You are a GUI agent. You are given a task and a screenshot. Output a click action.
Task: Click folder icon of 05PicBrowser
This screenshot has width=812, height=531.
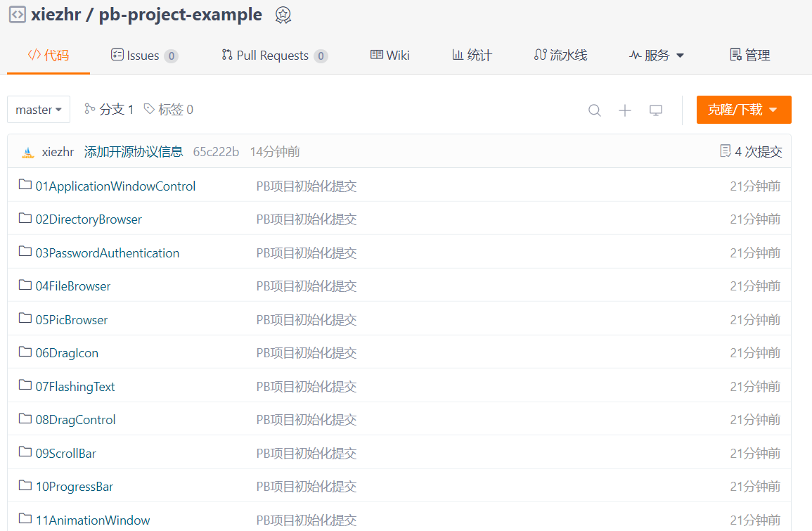point(25,318)
